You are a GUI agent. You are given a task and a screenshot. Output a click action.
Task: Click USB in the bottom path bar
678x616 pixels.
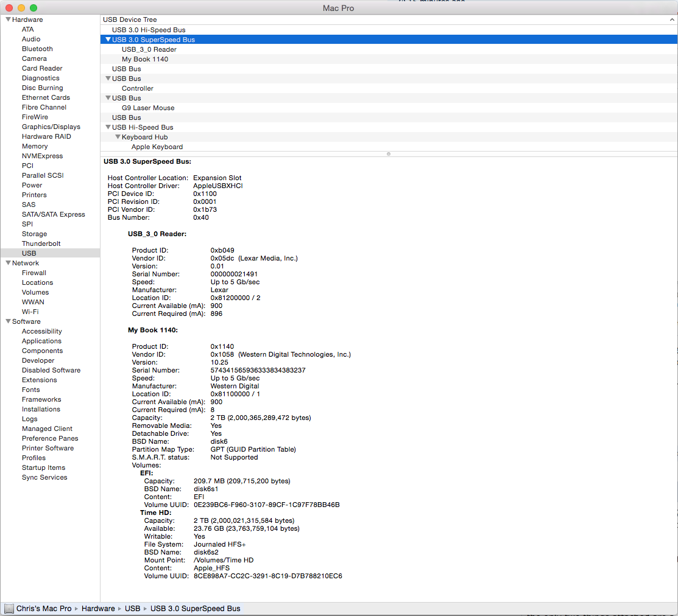pos(132,608)
